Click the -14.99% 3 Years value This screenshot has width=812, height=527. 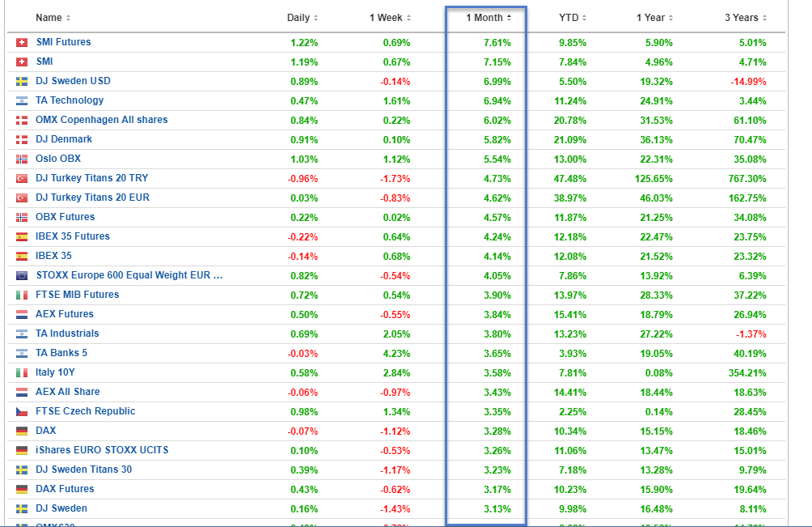coord(748,81)
